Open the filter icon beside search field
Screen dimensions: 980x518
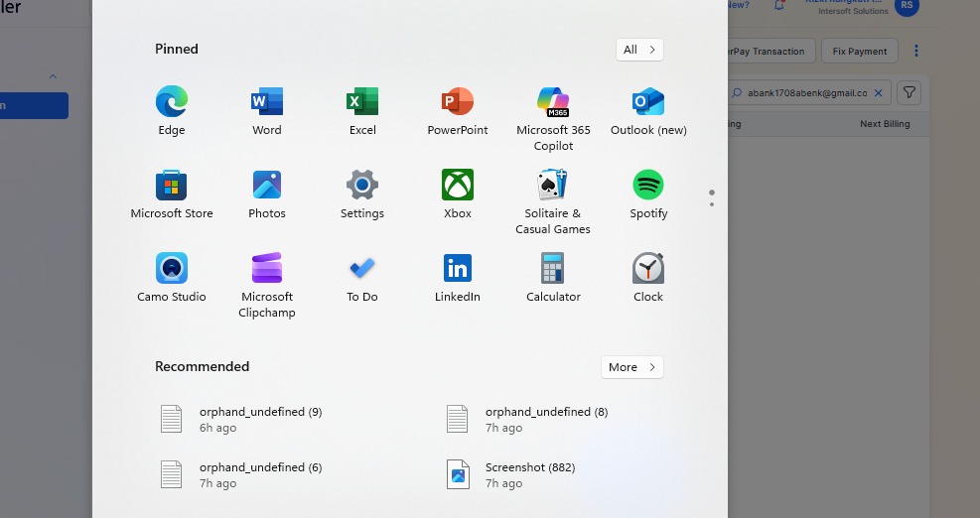point(909,92)
